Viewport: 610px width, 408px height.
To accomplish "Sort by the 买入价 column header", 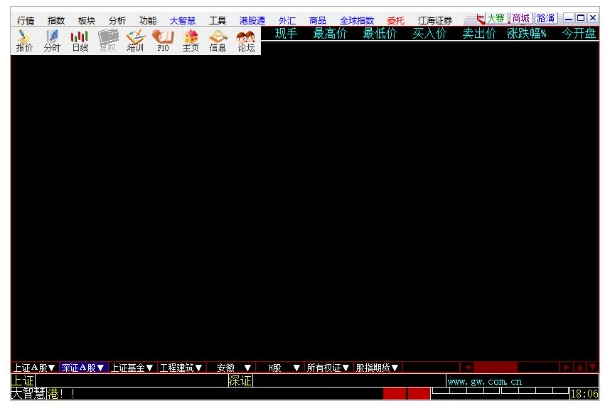I will (429, 33).
